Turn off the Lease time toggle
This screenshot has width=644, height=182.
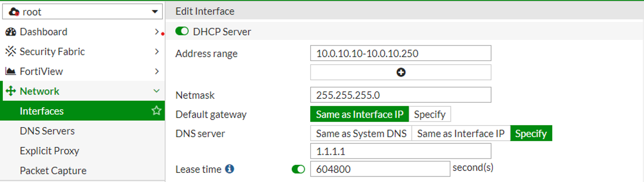pos(298,169)
